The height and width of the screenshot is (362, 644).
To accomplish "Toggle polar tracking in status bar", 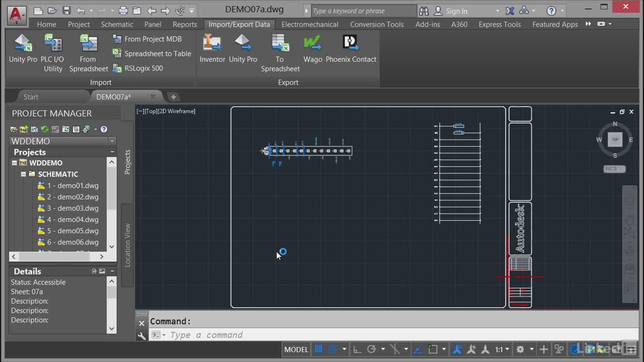I will click(371, 349).
